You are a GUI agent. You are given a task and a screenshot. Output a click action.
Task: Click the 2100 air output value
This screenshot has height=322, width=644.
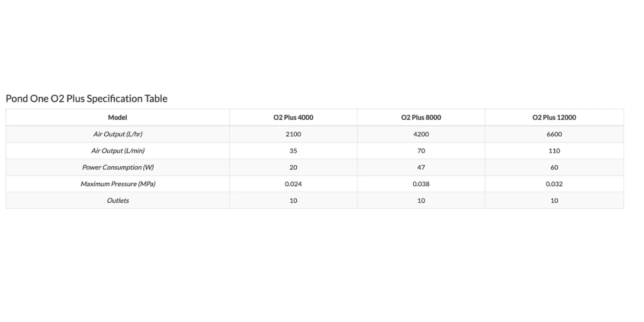pyautogui.click(x=293, y=134)
